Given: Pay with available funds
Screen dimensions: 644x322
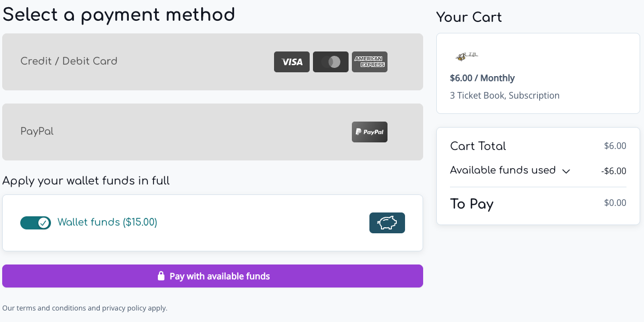Looking at the screenshot, I should pos(212,276).
